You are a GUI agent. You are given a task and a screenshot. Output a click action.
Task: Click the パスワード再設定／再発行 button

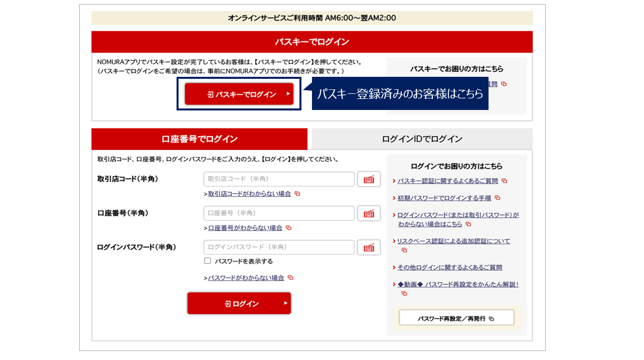[456, 318]
